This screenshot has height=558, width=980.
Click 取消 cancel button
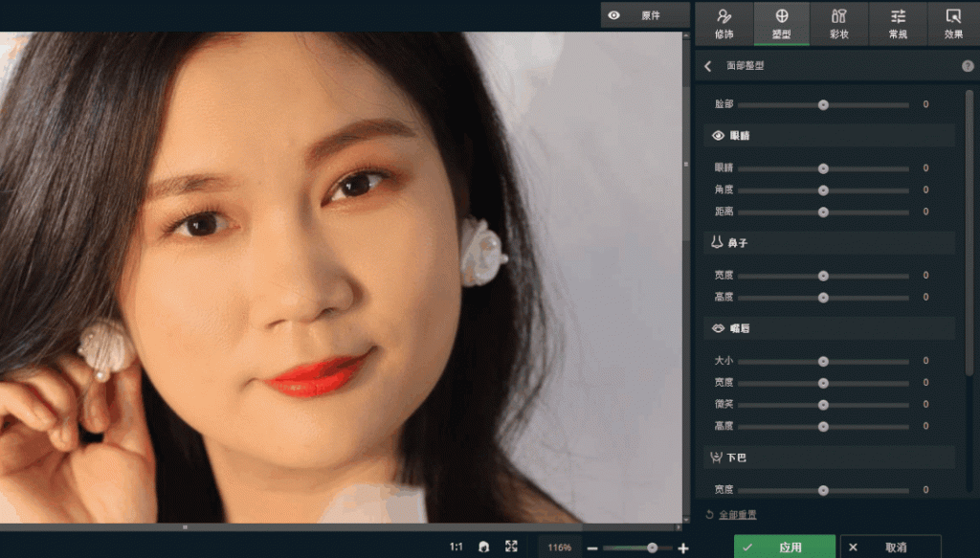point(889,547)
